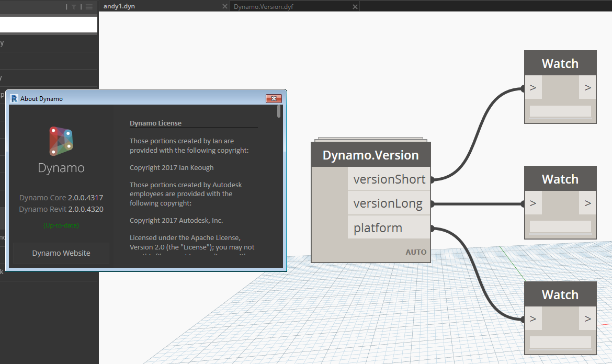
Task: Click the input port of the bottom Watch node
Action: tap(532, 318)
